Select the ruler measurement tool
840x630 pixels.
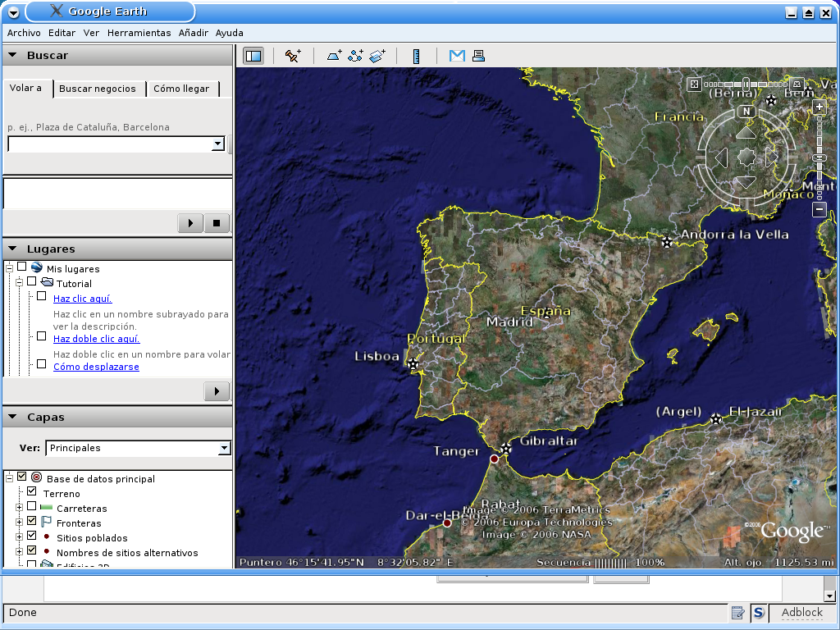tap(417, 56)
